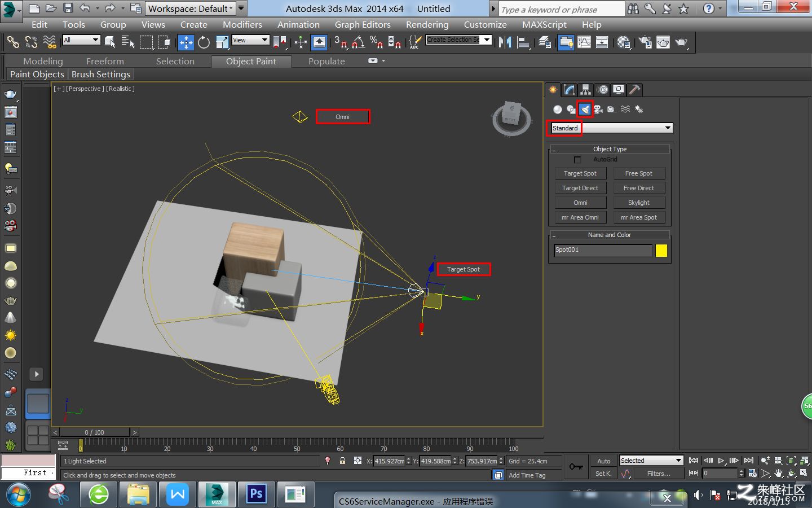Enable the AutoGrid checkbox
812x508 pixels.
point(577,160)
